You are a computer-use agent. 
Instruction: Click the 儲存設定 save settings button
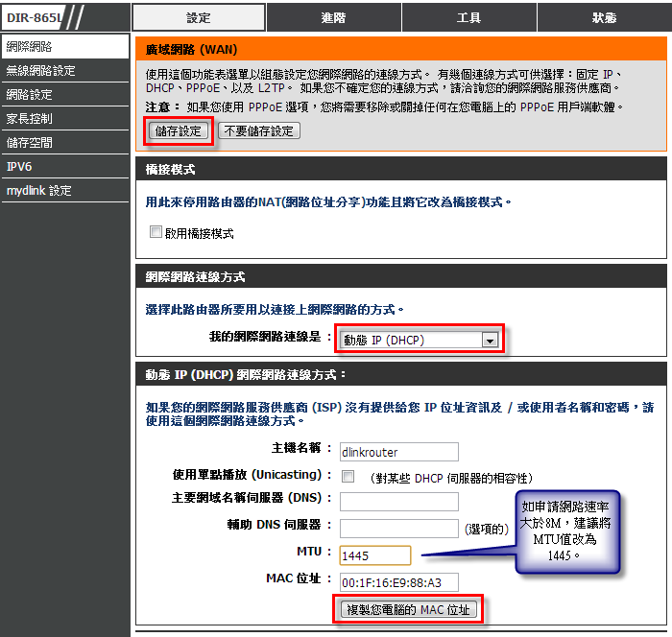[179, 131]
